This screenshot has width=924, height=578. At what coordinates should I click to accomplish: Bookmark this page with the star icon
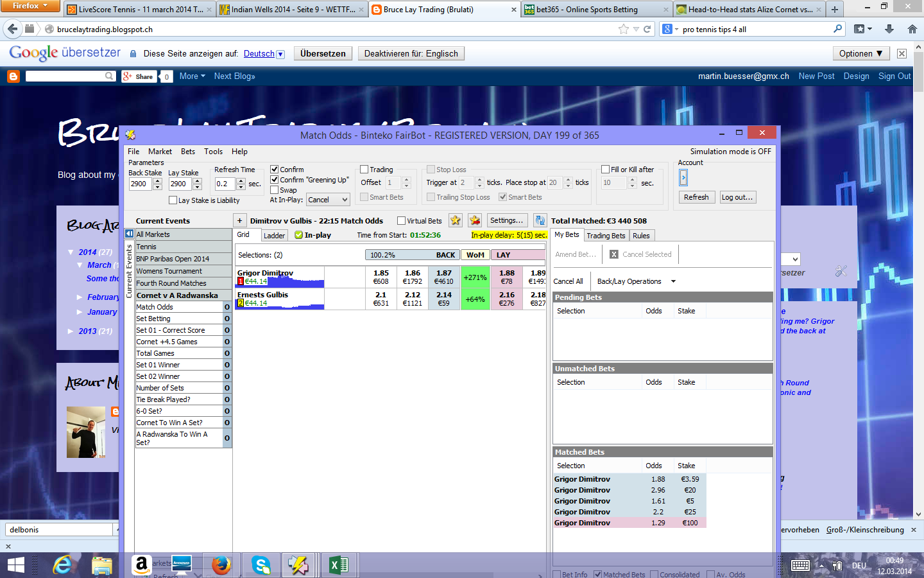(624, 29)
